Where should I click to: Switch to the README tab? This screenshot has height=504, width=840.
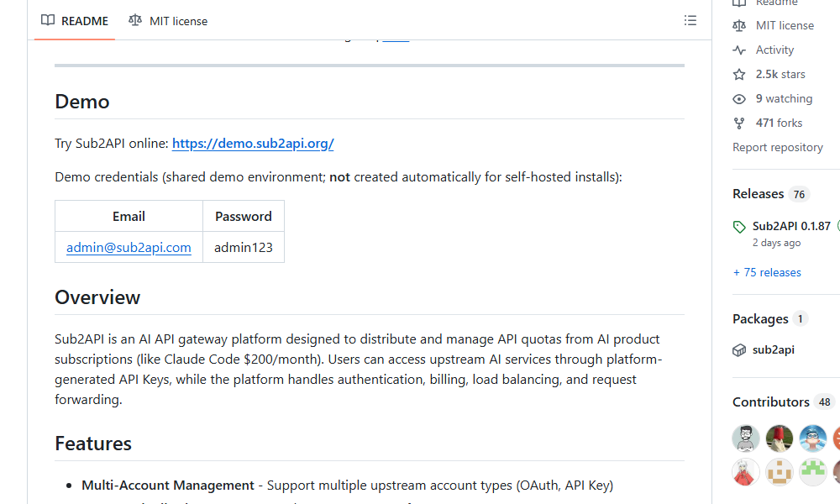tap(75, 21)
